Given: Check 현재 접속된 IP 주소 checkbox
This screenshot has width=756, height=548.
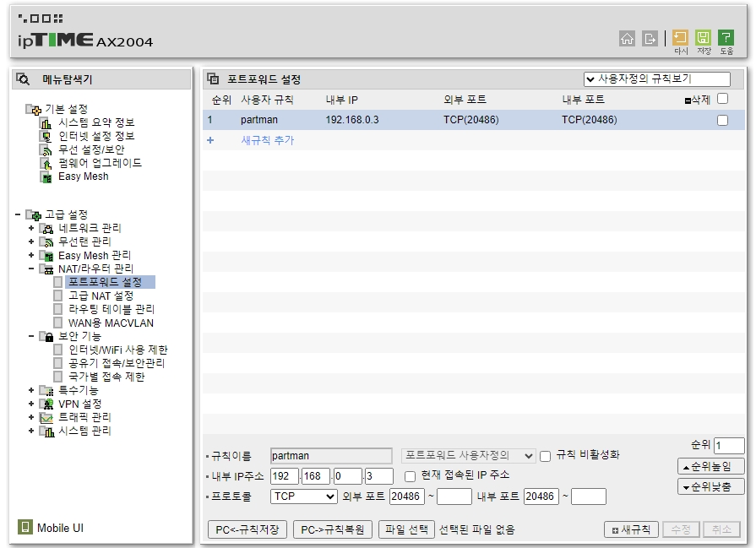Looking at the screenshot, I should [410, 476].
